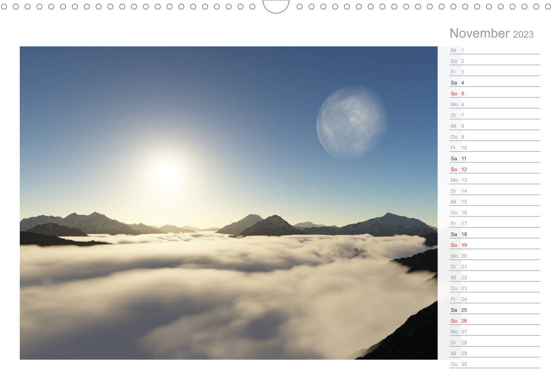552x392 pixels.
Task: Select the Mi 22 calendar row
Action: (x=494, y=277)
